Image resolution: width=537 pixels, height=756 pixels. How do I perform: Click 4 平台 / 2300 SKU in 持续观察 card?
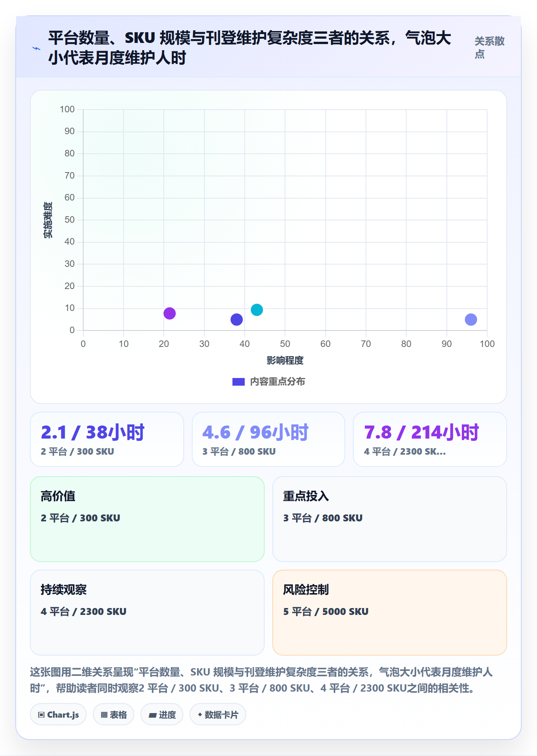pyautogui.click(x=84, y=611)
